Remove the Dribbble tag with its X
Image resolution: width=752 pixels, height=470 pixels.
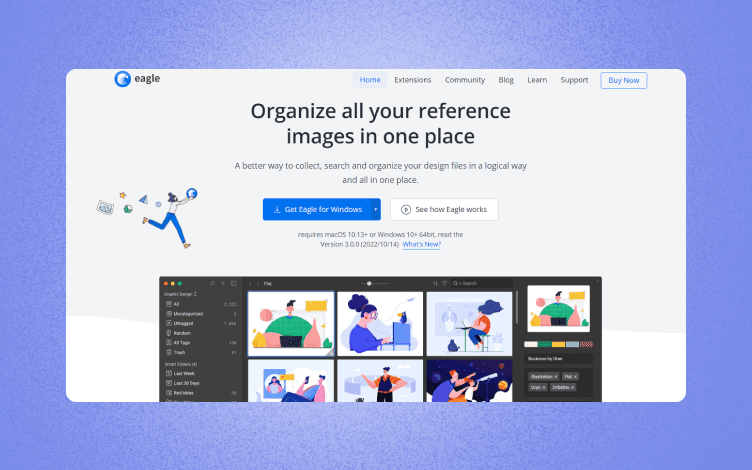click(x=573, y=388)
